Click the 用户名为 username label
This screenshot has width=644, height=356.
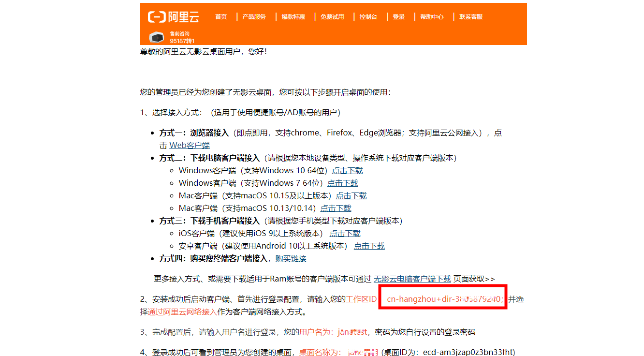coord(317,332)
